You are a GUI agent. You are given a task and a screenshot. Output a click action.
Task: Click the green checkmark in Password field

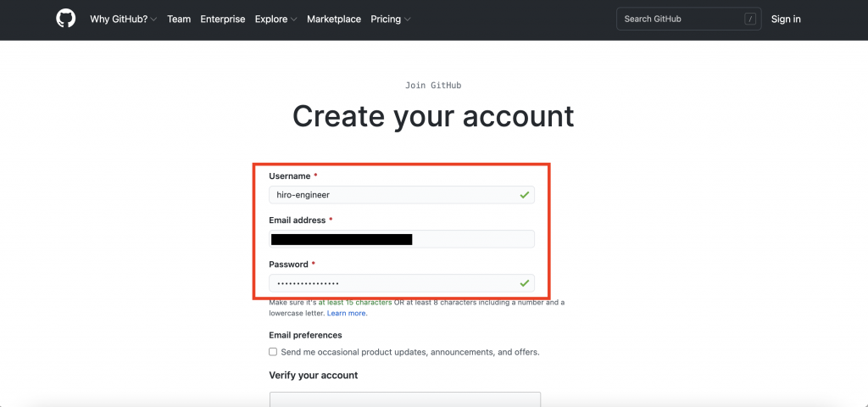pos(524,283)
